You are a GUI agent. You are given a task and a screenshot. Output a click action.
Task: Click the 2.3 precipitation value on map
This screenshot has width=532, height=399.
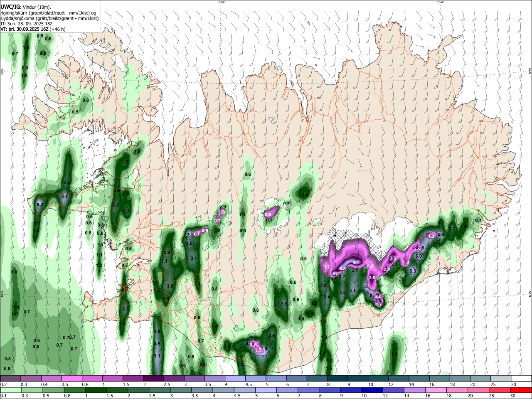pos(127,211)
